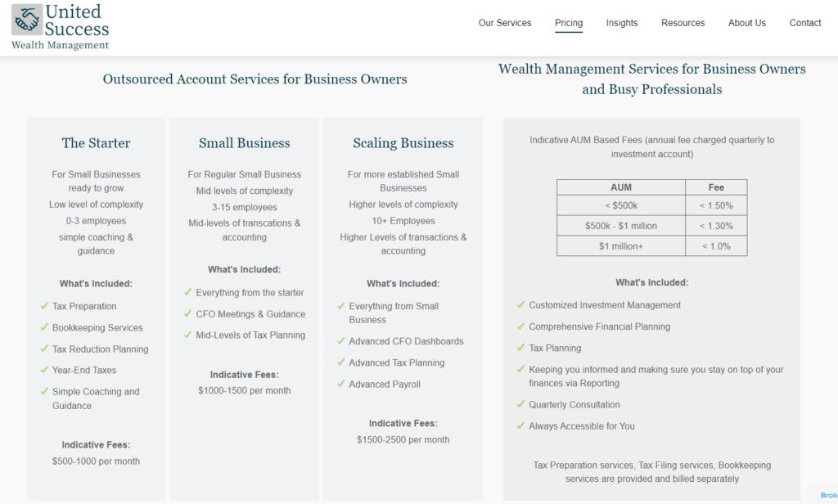This screenshot has width=838, height=504.
Task: Select the Pricing navigation item
Action: (569, 23)
